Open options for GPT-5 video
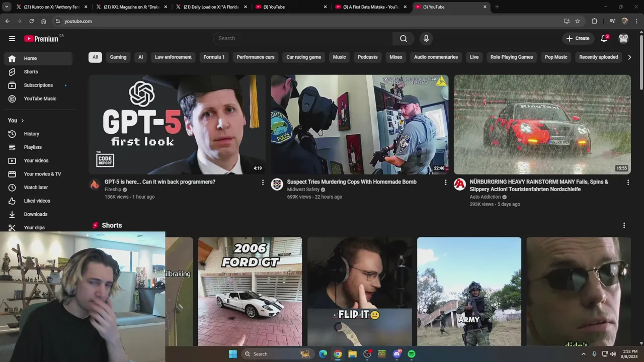 pyautogui.click(x=263, y=183)
